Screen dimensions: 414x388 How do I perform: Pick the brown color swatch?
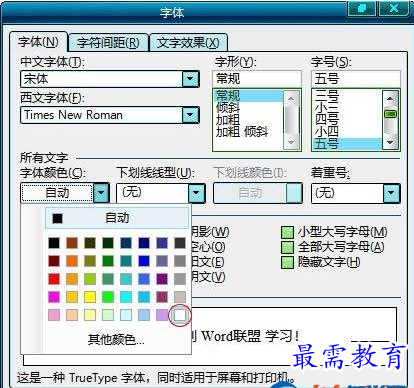tap(72, 243)
